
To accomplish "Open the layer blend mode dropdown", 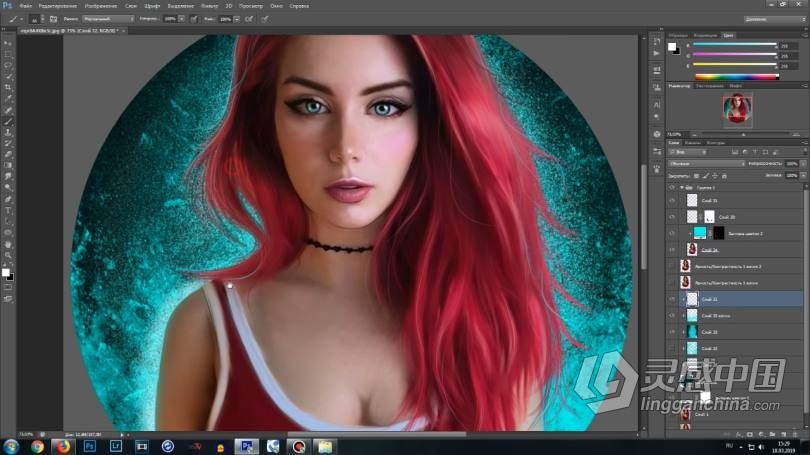I will point(707,164).
